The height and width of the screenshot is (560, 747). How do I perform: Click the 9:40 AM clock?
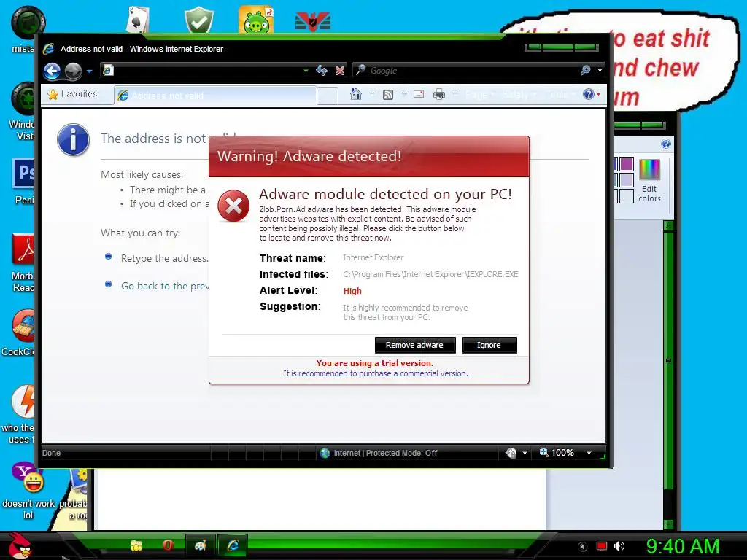pyautogui.click(x=682, y=546)
